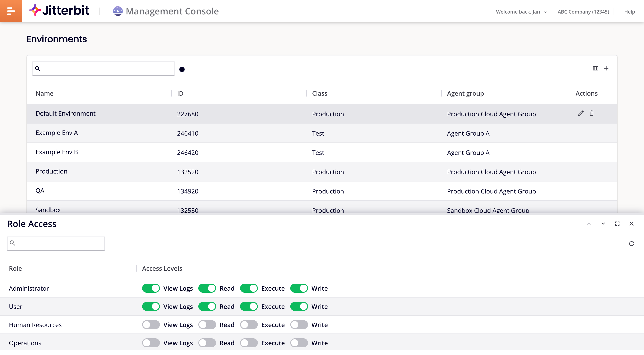Screen dimensions: 644x355
Task: Open the orange hamburger navigation menu
Action: [x=11, y=11]
